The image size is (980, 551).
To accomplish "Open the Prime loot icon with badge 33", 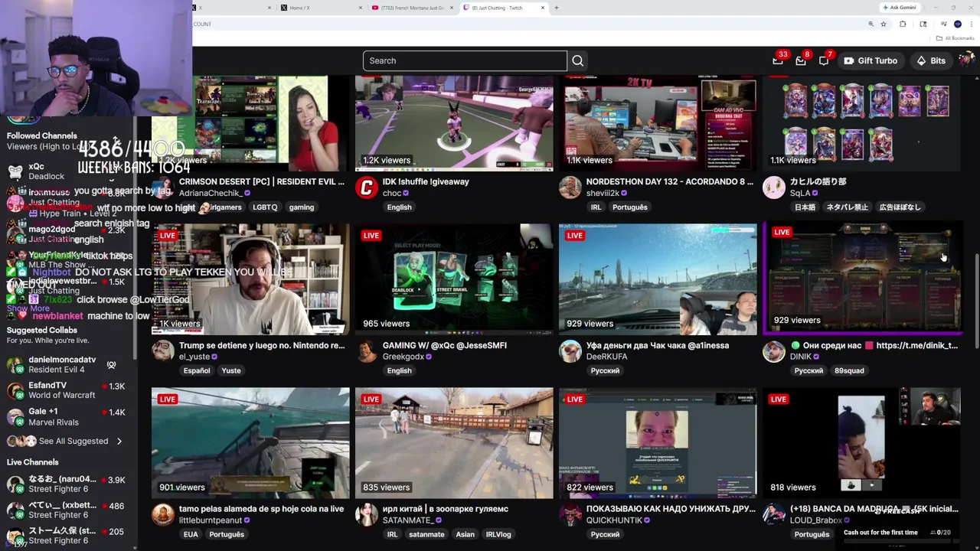I will coord(778,60).
